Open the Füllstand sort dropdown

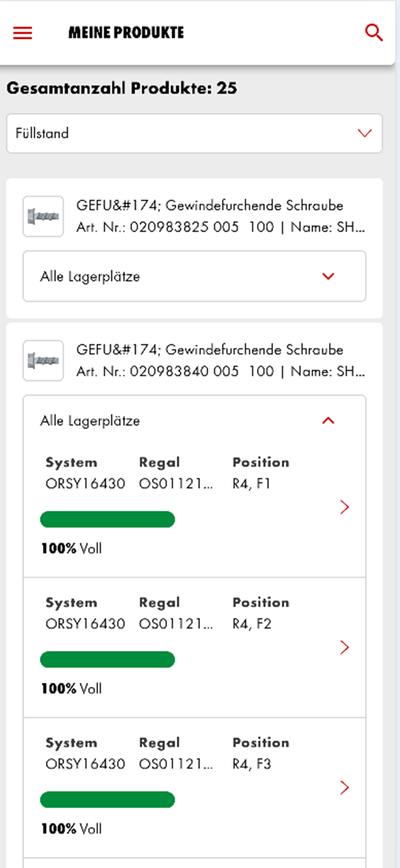point(194,133)
